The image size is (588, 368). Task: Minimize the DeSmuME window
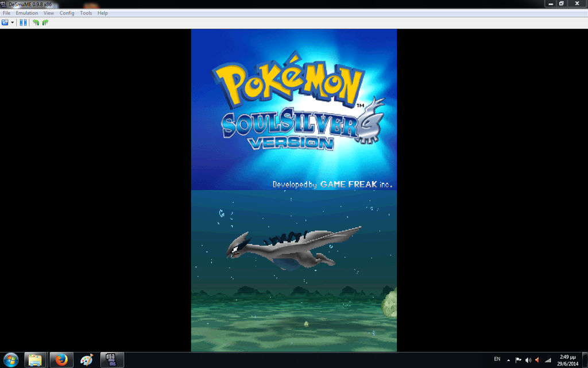(x=551, y=4)
